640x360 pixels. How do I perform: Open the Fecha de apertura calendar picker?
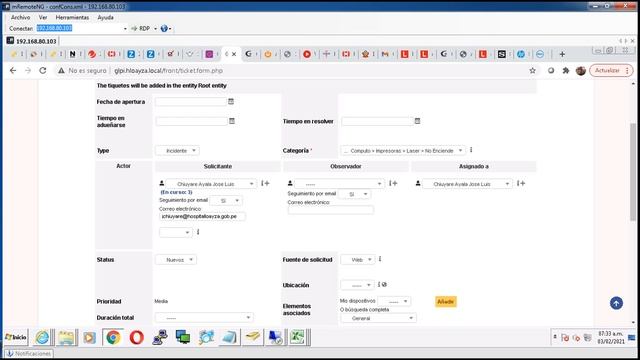click(x=231, y=102)
